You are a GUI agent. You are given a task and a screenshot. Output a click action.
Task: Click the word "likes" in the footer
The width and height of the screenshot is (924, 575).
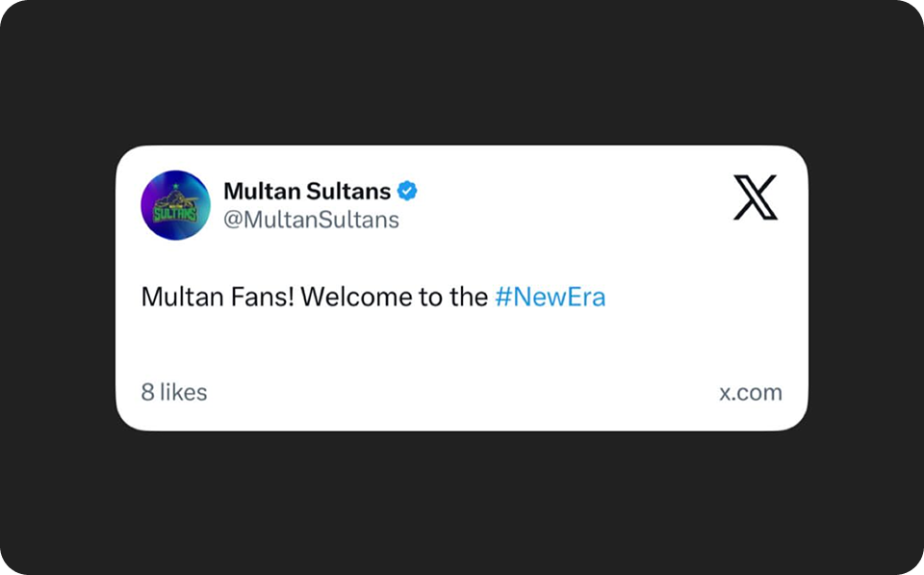tap(184, 392)
